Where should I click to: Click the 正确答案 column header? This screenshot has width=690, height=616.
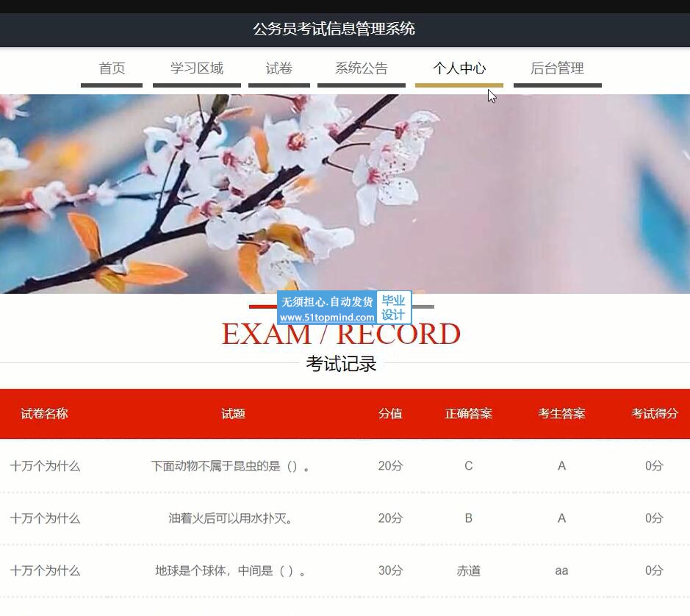coord(468,413)
